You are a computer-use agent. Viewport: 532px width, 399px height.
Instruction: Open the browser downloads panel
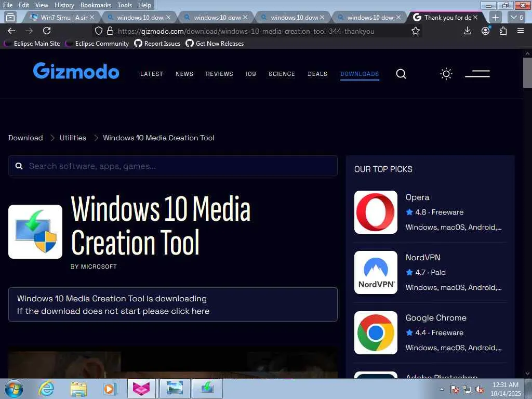[467, 31]
